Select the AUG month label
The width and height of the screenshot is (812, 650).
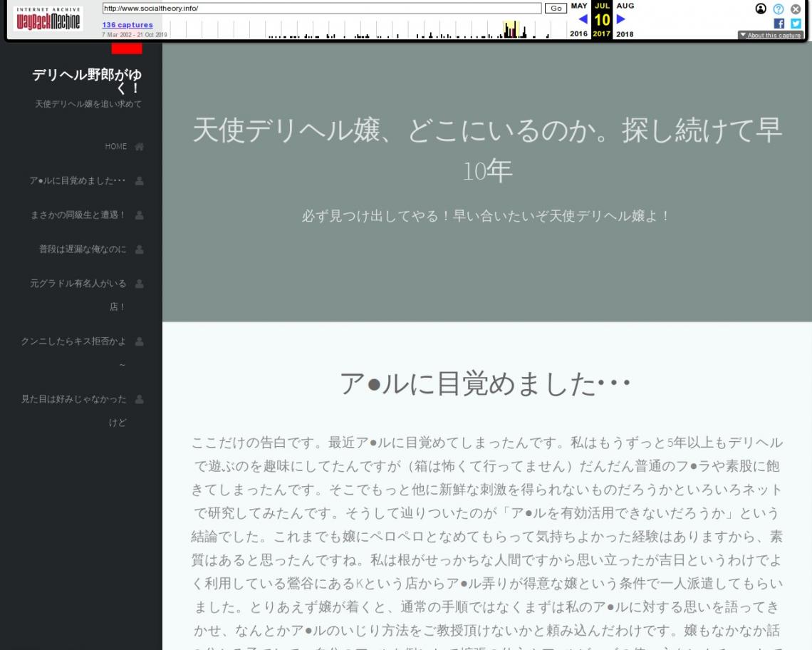[625, 6]
